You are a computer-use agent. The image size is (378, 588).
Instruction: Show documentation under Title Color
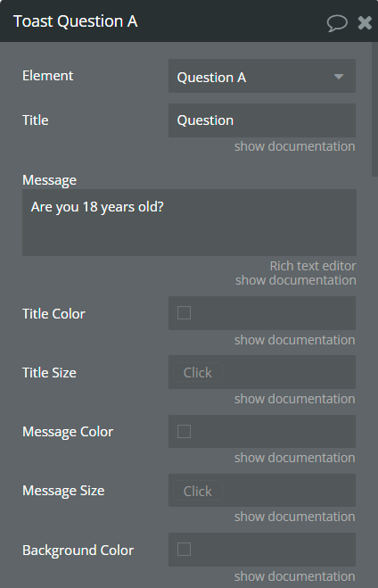294,340
